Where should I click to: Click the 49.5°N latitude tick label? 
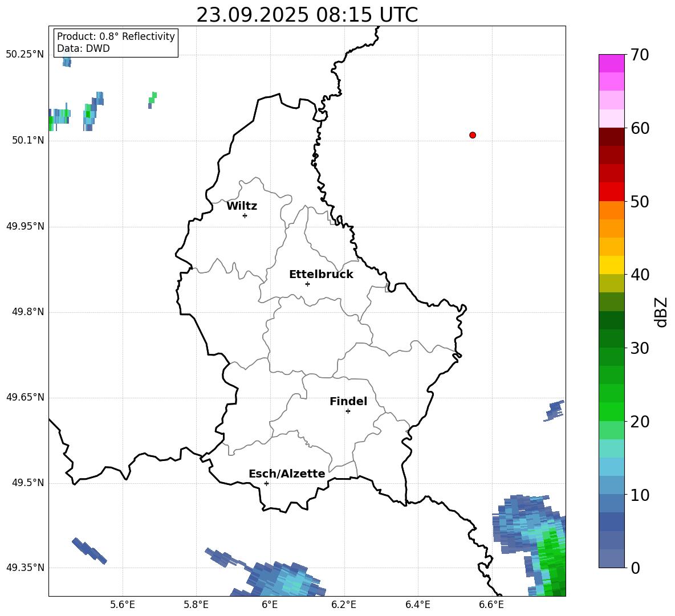[x=27, y=483]
